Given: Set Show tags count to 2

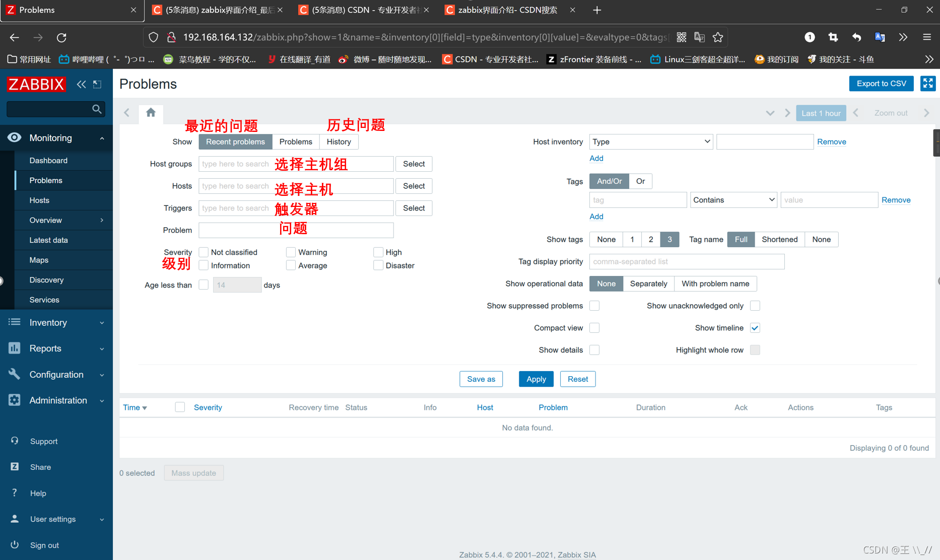Looking at the screenshot, I should pyautogui.click(x=650, y=239).
